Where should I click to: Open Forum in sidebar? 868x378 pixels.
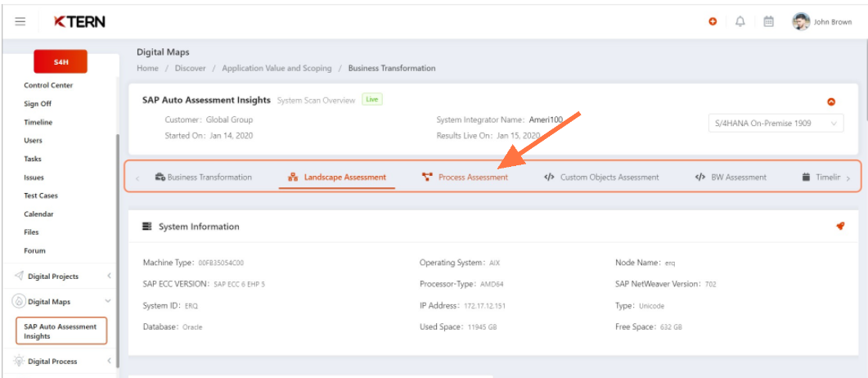(34, 250)
